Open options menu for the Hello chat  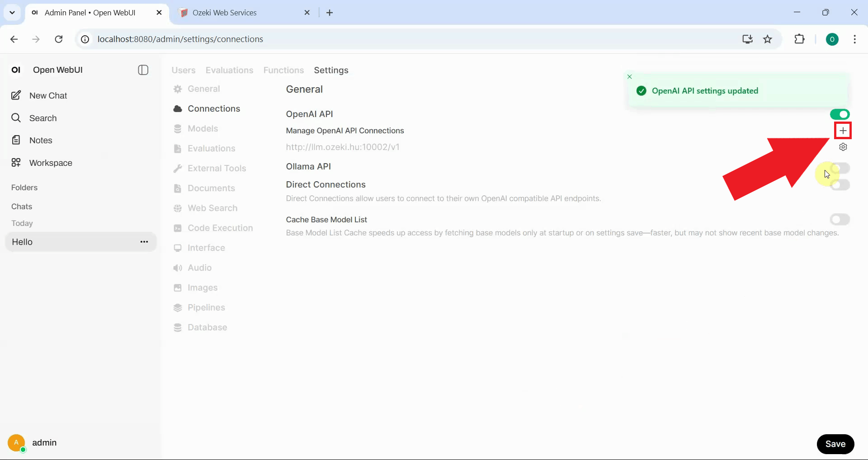click(144, 242)
